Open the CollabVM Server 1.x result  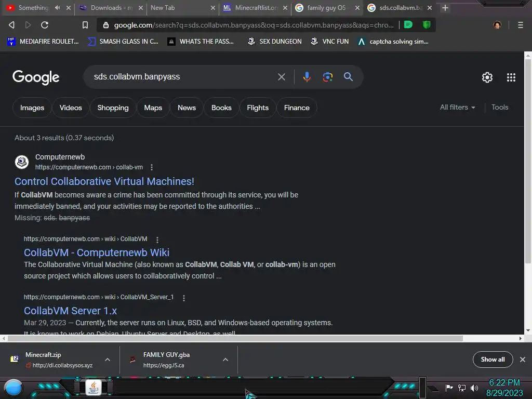click(70, 311)
